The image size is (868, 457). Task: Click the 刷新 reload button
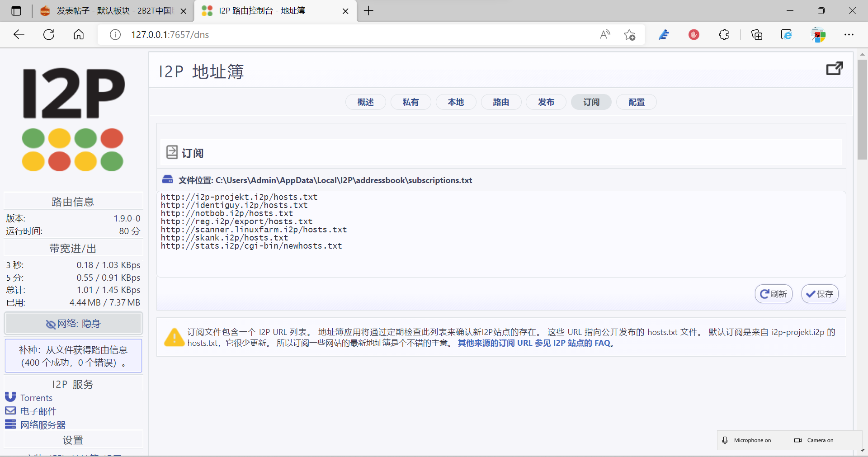(774, 294)
